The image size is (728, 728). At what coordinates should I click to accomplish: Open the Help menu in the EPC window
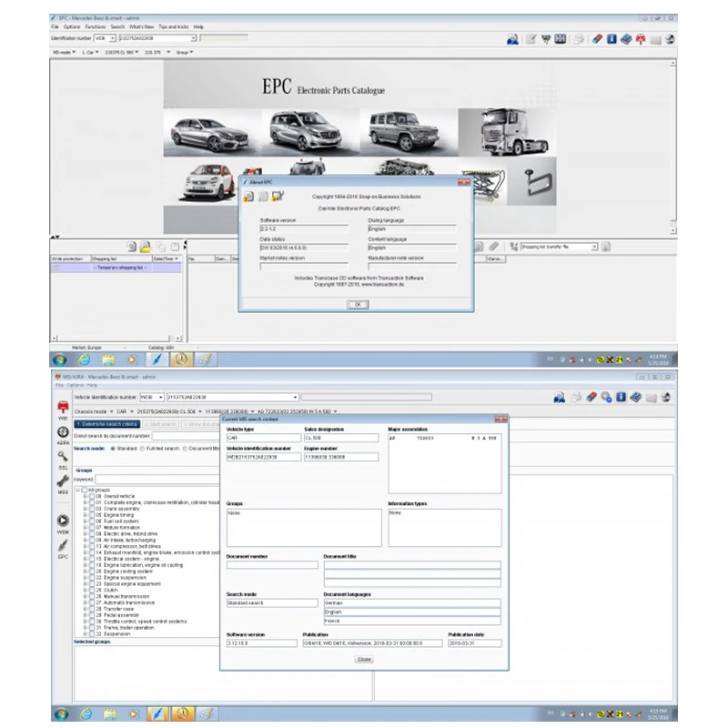pos(198,27)
